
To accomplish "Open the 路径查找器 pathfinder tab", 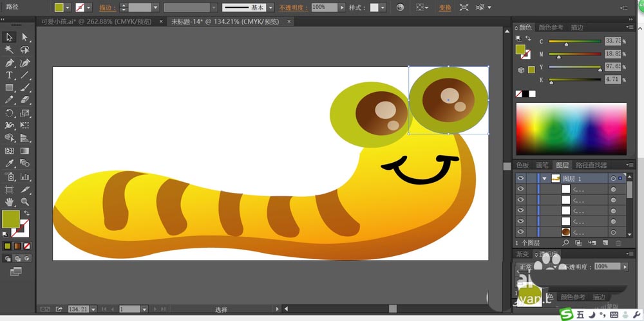I will coord(591,165).
